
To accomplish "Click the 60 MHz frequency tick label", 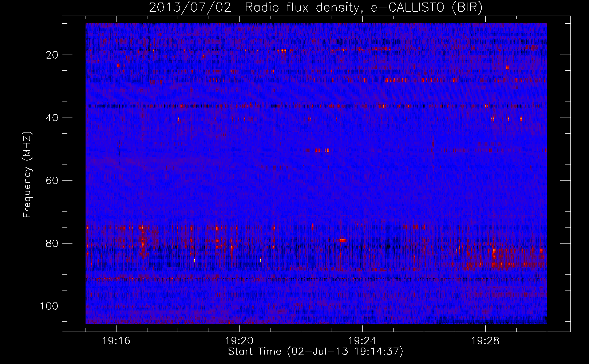I will coord(52,181).
